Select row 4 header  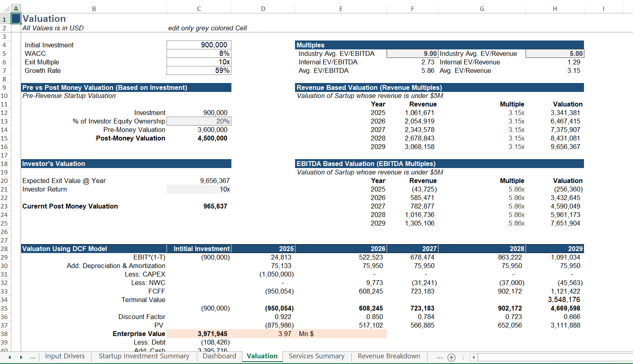(5, 45)
